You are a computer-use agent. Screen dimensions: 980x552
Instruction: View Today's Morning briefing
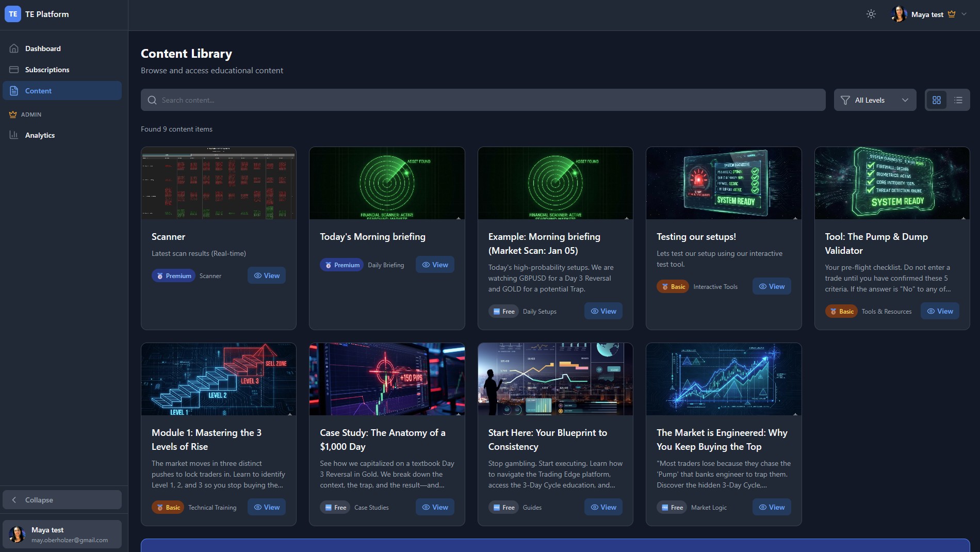(x=435, y=264)
